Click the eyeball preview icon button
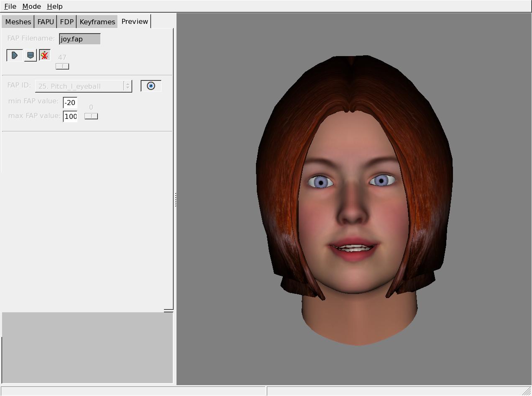The height and width of the screenshot is (396, 532). 151,86
